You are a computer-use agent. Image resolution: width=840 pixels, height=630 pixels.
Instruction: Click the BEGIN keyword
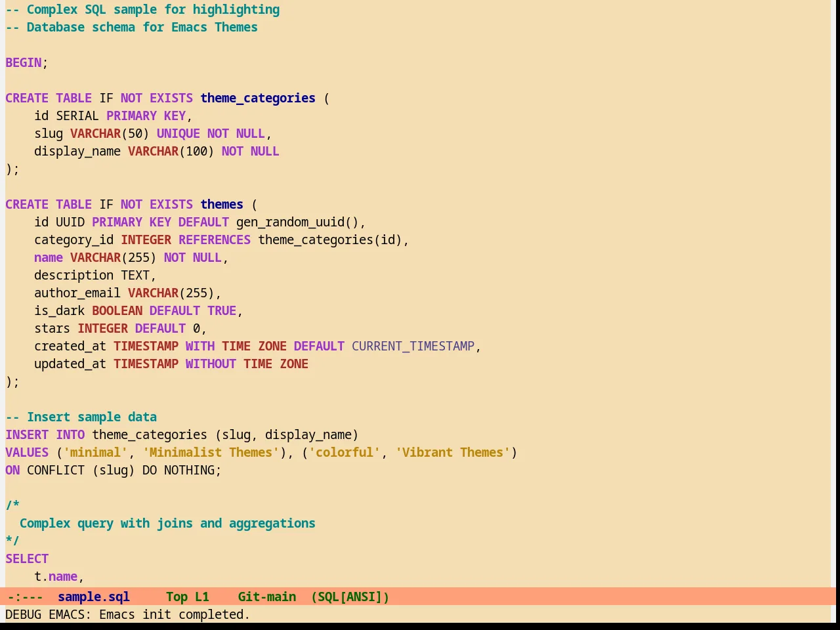pos(24,62)
